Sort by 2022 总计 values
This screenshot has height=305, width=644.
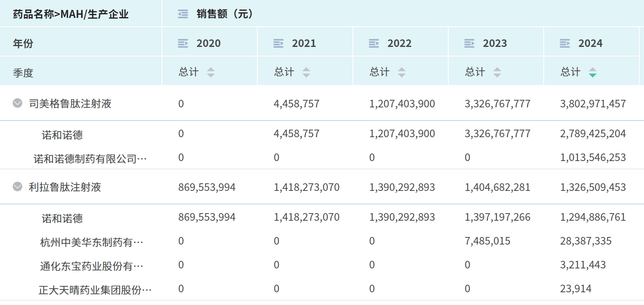point(402,72)
